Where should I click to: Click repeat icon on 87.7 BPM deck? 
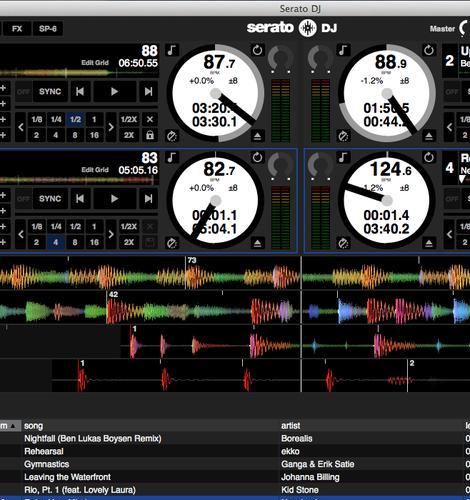pos(257,50)
